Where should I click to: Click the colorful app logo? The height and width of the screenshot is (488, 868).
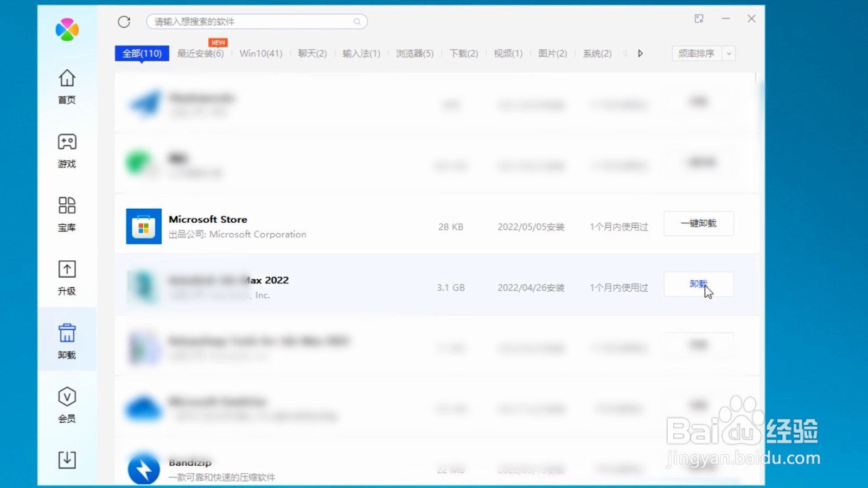tap(67, 29)
